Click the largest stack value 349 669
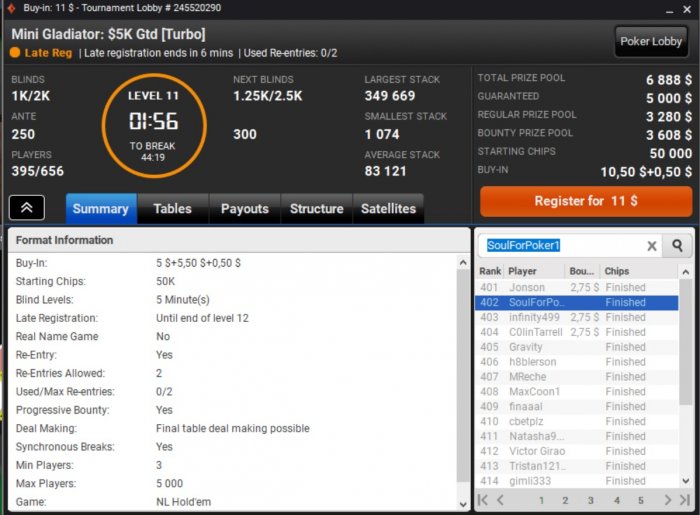This screenshot has width=700, height=515. coord(390,96)
